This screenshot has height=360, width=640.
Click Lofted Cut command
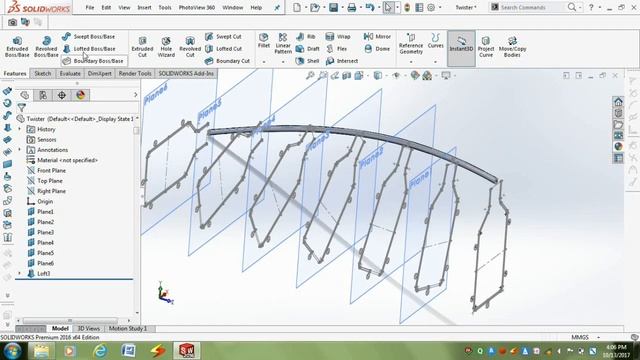(224, 49)
